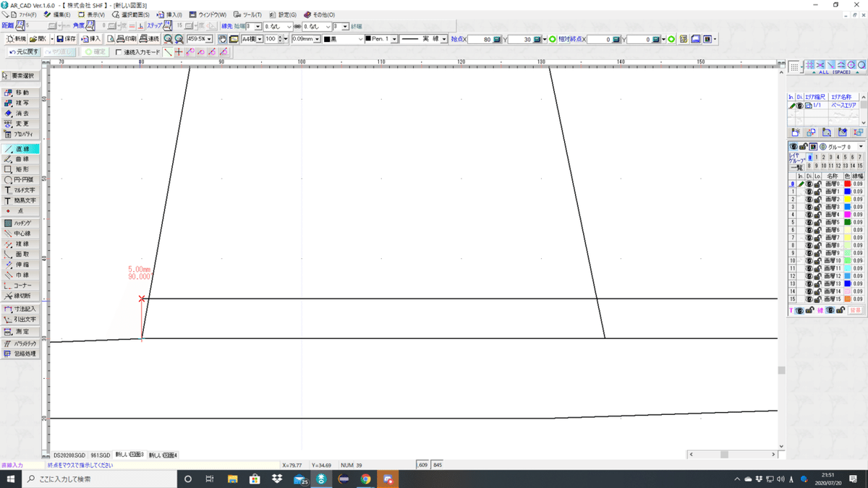The width and height of the screenshot is (868, 488).
Task: Open the 459.5% zoom level dropdown
Action: (208, 38)
